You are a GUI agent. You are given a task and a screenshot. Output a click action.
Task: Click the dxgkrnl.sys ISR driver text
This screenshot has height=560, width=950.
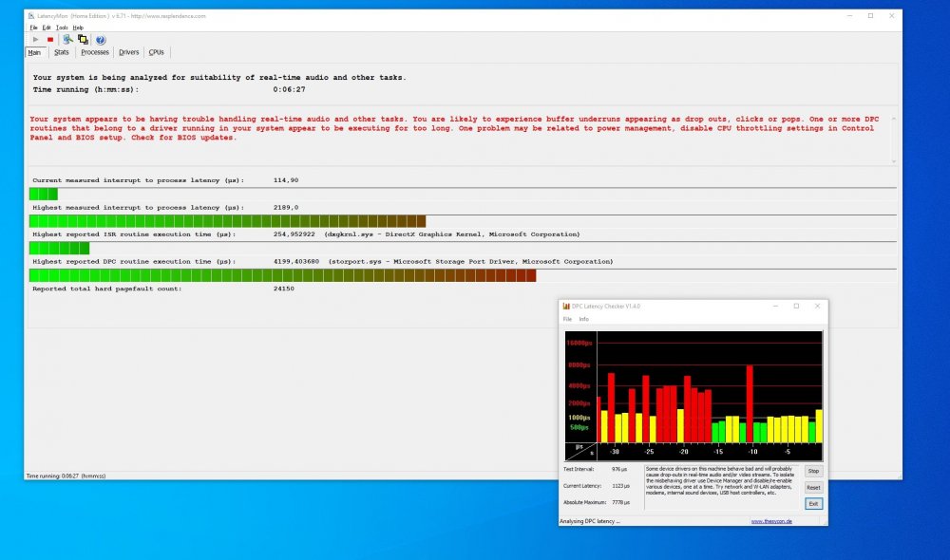pyautogui.click(x=452, y=234)
